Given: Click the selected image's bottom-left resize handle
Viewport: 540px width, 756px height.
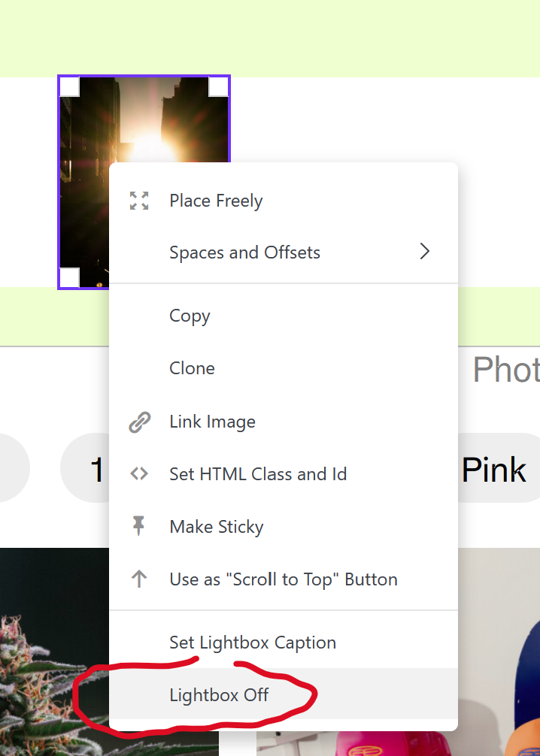Looking at the screenshot, I should pyautogui.click(x=69, y=278).
